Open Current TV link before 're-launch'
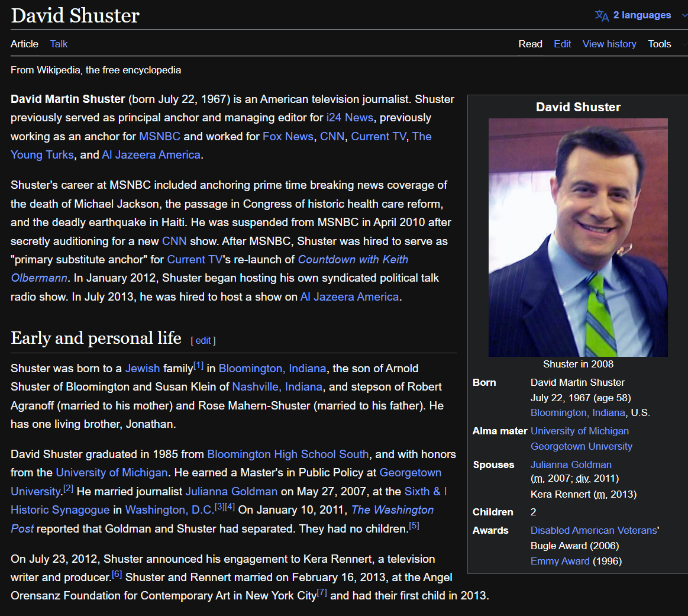 coord(195,260)
